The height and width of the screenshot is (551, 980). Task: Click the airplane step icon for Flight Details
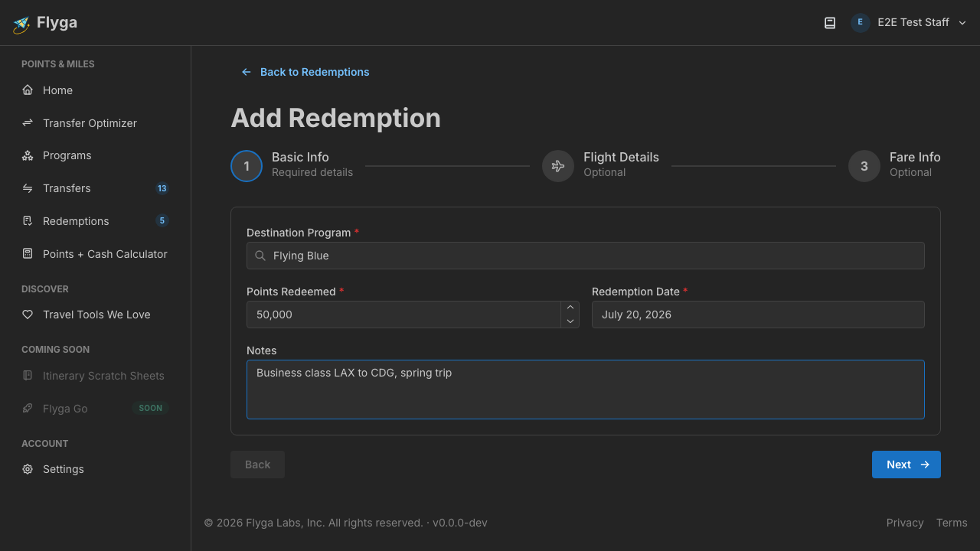click(558, 166)
